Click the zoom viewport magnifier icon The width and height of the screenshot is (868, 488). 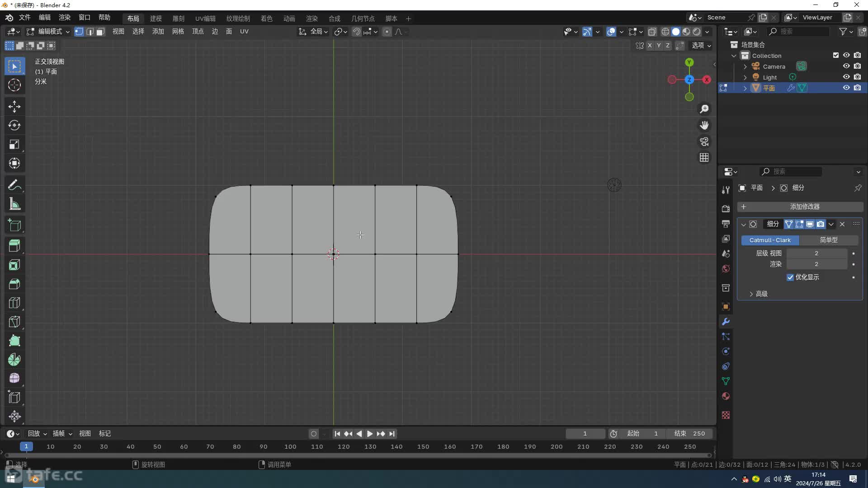point(704,109)
